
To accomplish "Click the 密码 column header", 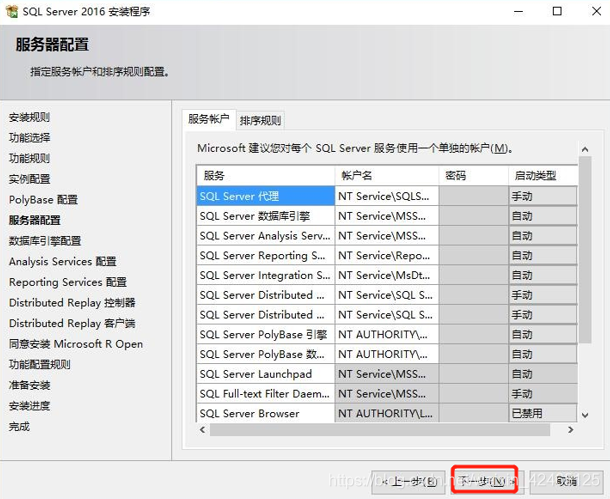I will coord(473,175).
